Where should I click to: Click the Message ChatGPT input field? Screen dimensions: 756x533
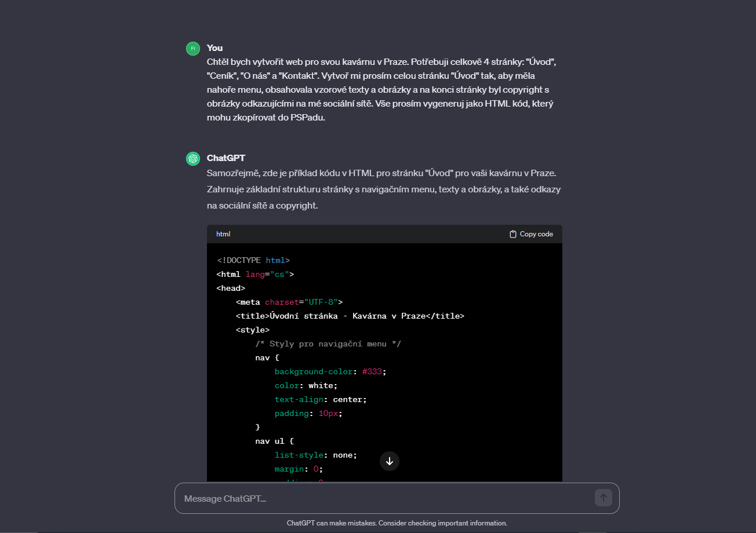coord(397,498)
